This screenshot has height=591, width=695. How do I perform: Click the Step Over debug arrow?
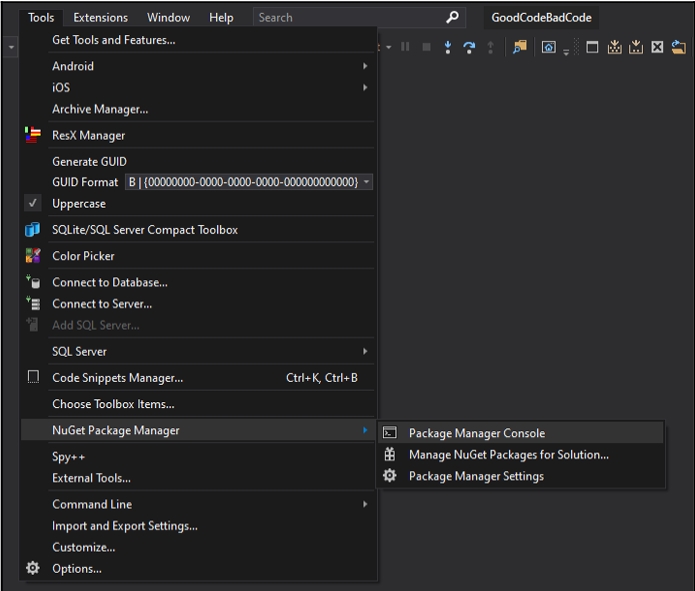[468, 47]
